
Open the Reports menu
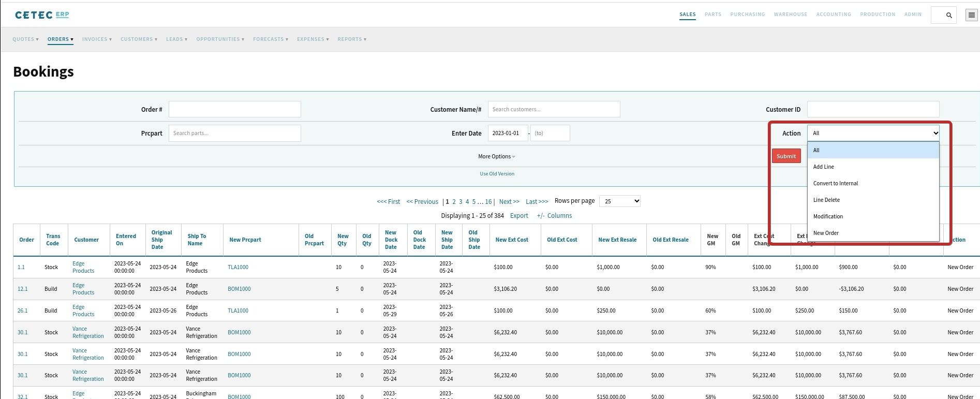click(x=351, y=39)
